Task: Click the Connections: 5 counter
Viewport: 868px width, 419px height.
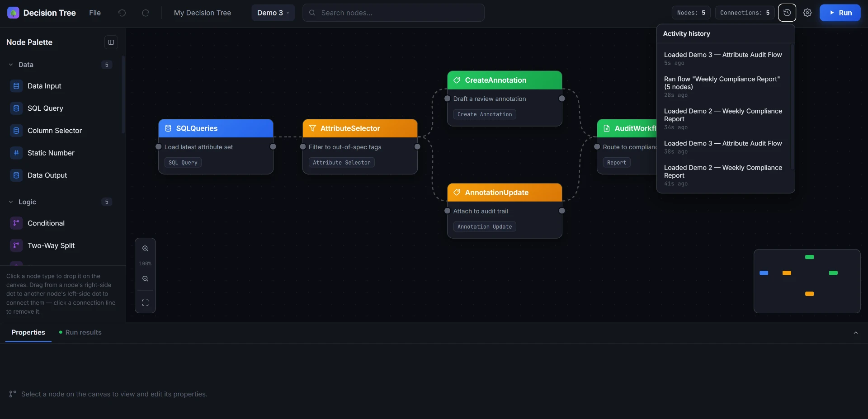Action: coord(745,13)
